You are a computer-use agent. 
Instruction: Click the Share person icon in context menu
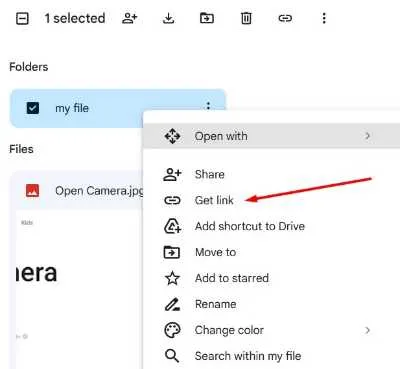172,174
